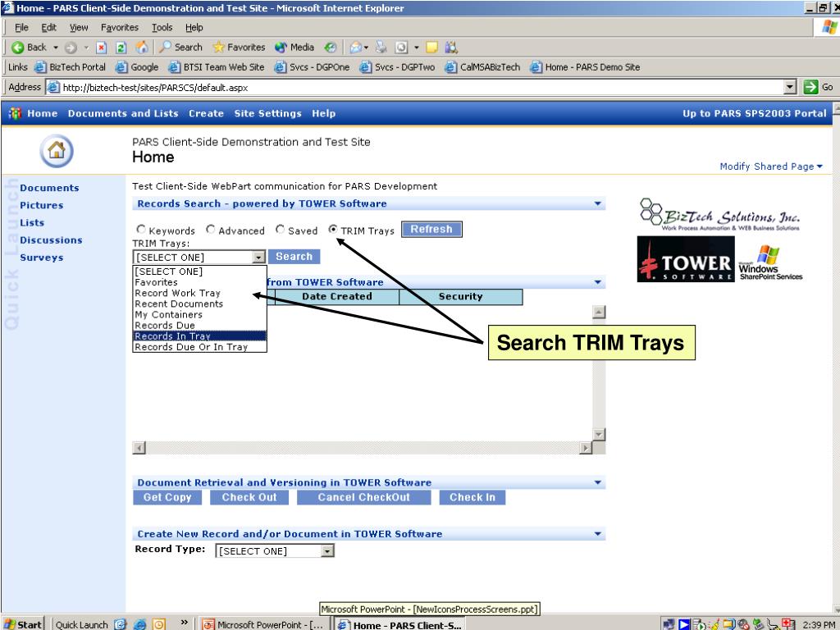Choose Records Due Or In Tray option
The image size is (840, 630).
pyautogui.click(x=199, y=347)
